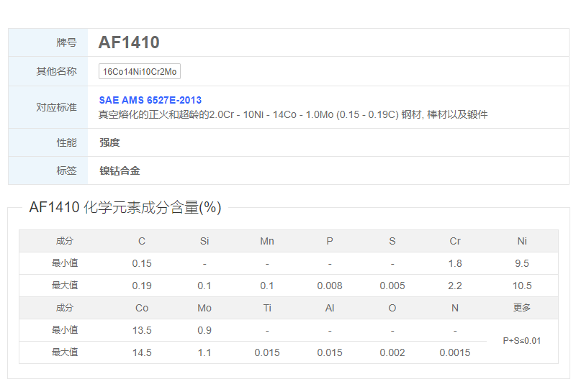Viewport: 576px width, 392px height.
Task: Click the 标签 row label
Action: 66,170
